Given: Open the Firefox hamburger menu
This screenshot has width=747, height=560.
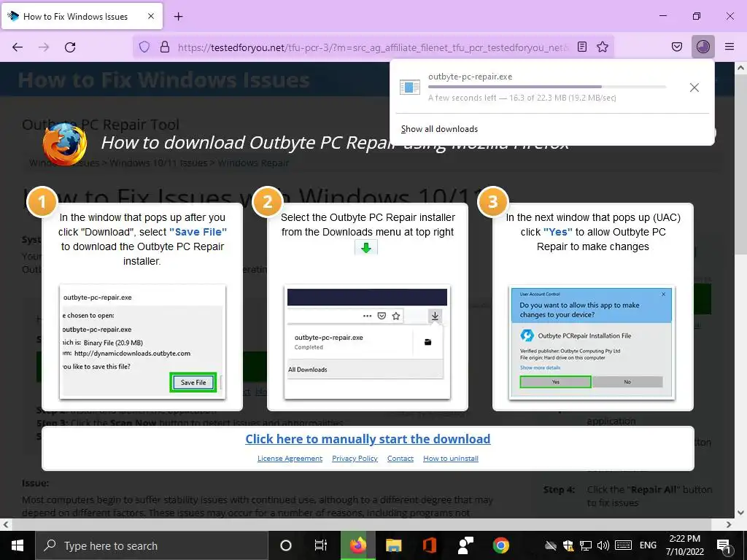Looking at the screenshot, I should (729, 47).
